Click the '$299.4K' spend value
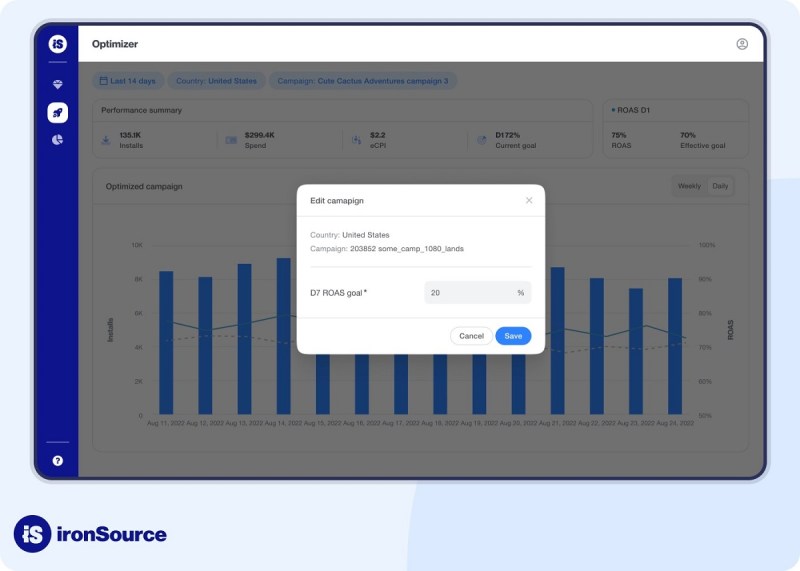Viewport: 800px width, 571px height. pos(260,135)
